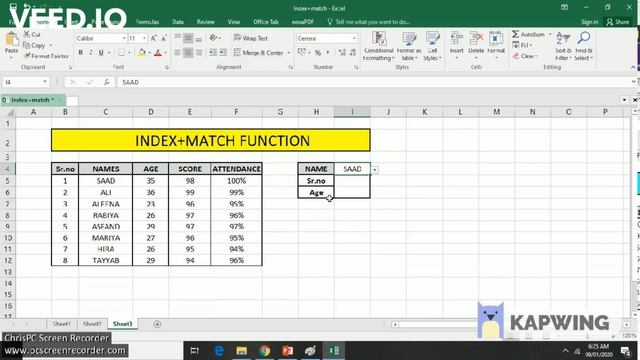Open the View ribbon tab
This screenshot has width=640, height=360.
point(233,22)
